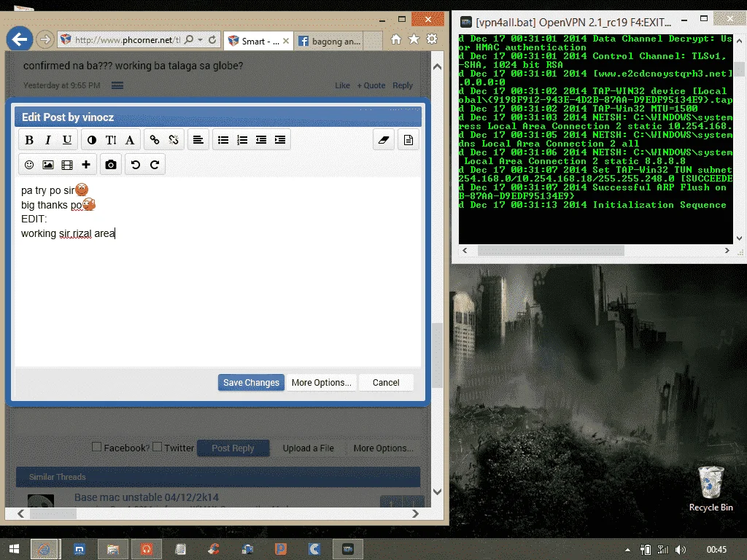Click Upload a File button
This screenshot has height=560, width=747.
309,448
